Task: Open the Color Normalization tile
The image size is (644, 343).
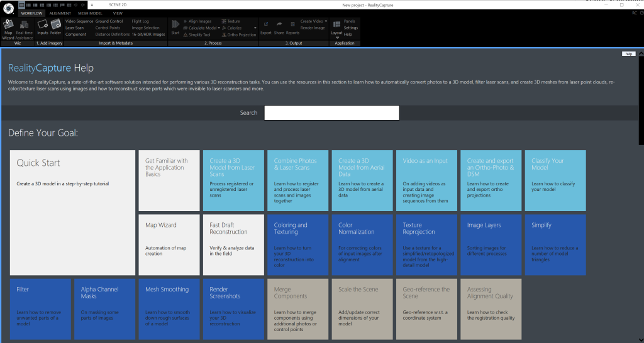Action: coord(362,245)
